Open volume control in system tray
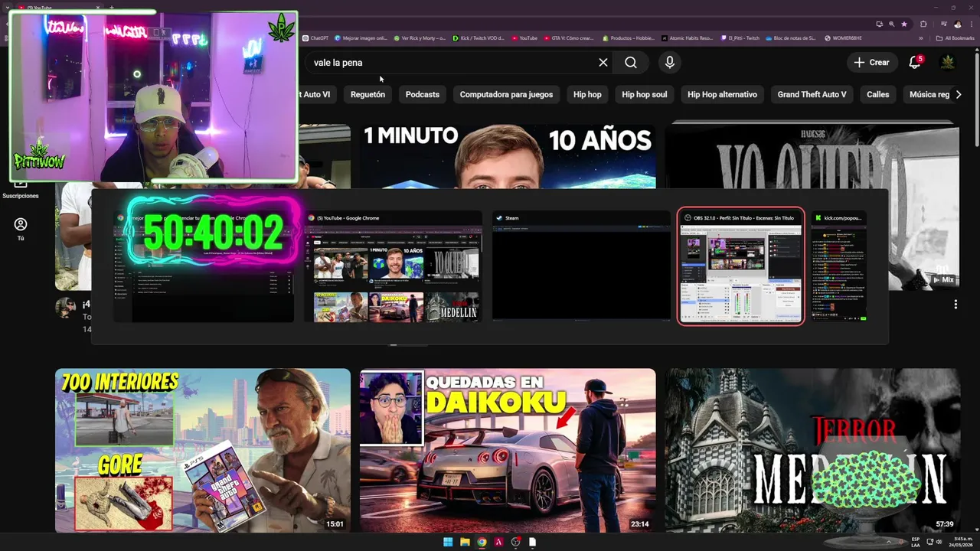Viewport: 980px width, 551px height. click(x=939, y=542)
